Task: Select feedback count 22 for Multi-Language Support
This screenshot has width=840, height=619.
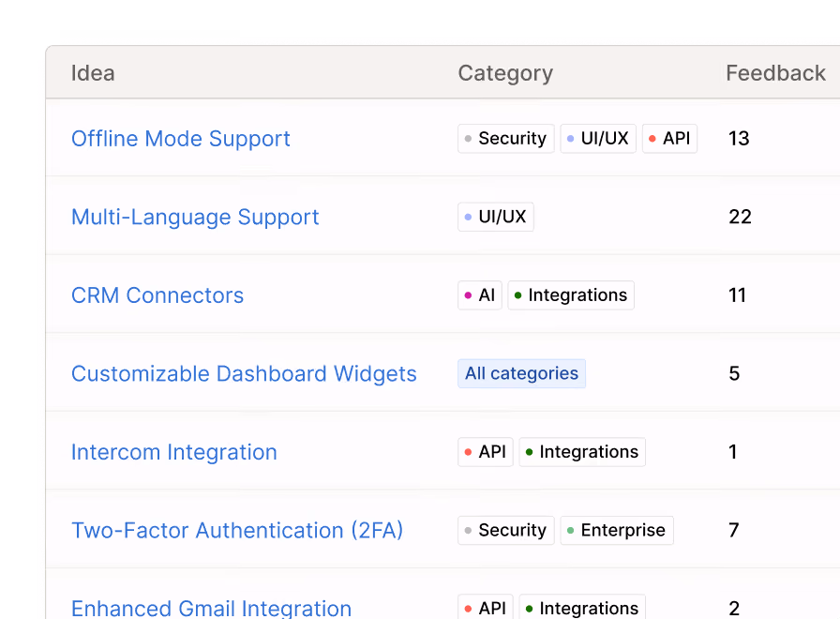Action: click(x=740, y=217)
